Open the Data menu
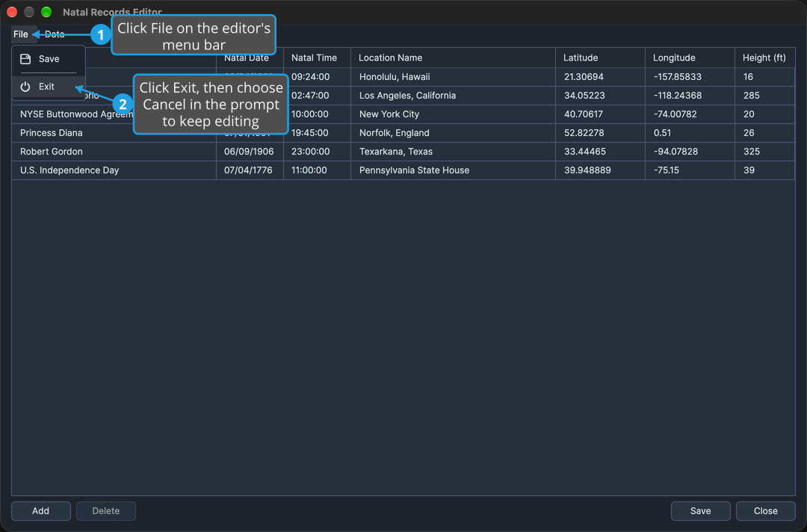The image size is (807, 532). tap(55, 34)
